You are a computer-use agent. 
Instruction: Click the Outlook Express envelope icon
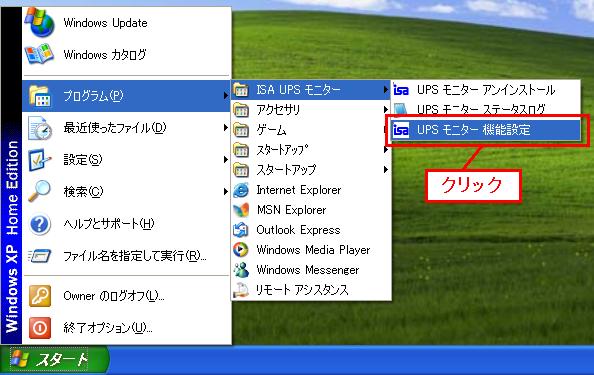point(241,230)
